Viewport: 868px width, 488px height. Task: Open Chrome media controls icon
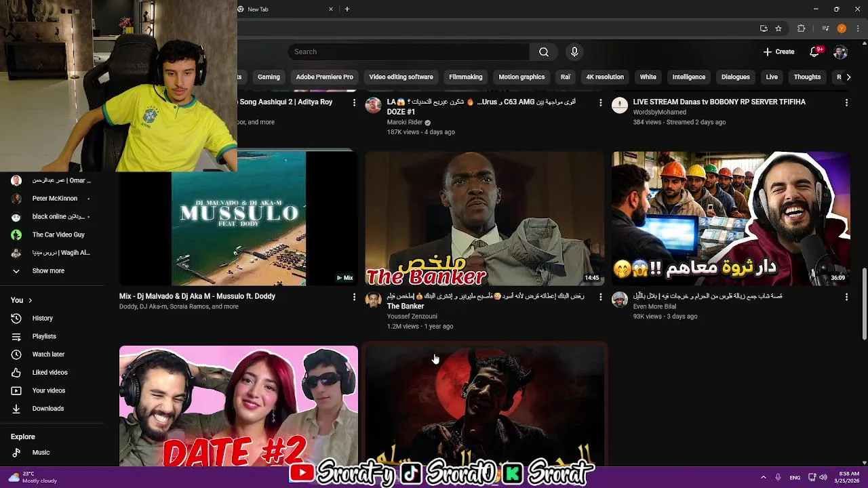coord(825,28)
